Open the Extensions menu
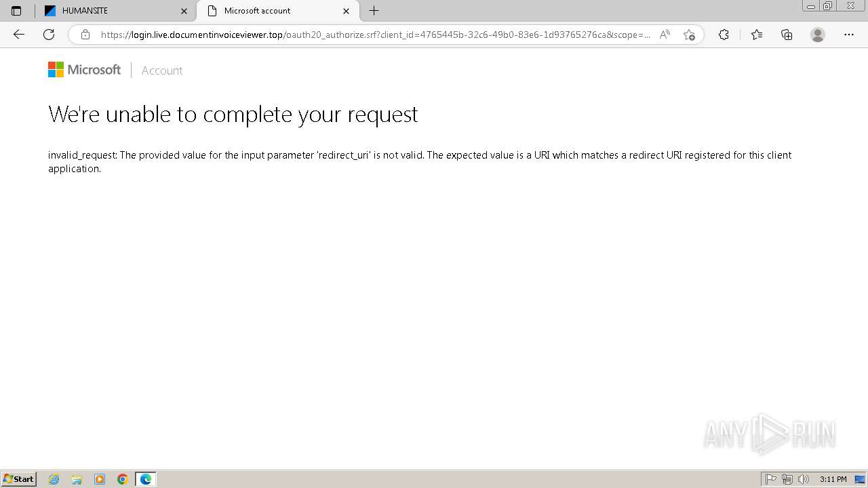868x488 pixels. pyautogui.click(x=724, y=35)
